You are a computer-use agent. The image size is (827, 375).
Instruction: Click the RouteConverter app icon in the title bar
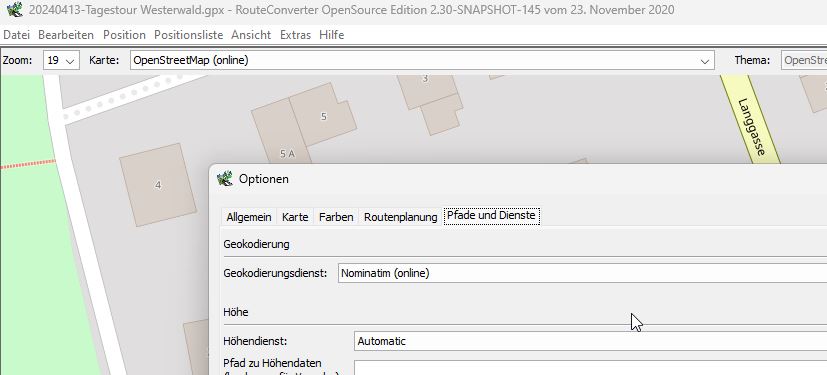pos(14,9)
